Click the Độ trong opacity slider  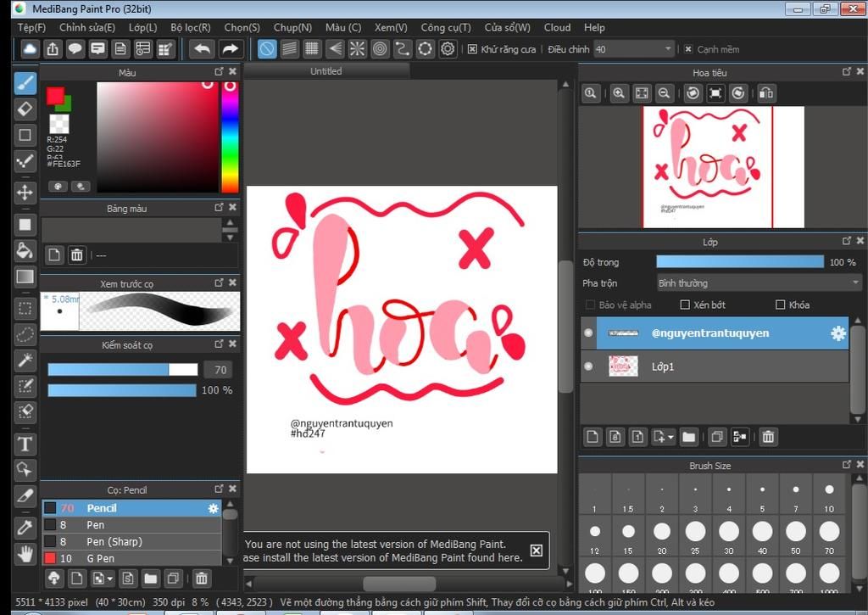pos(739,262)
